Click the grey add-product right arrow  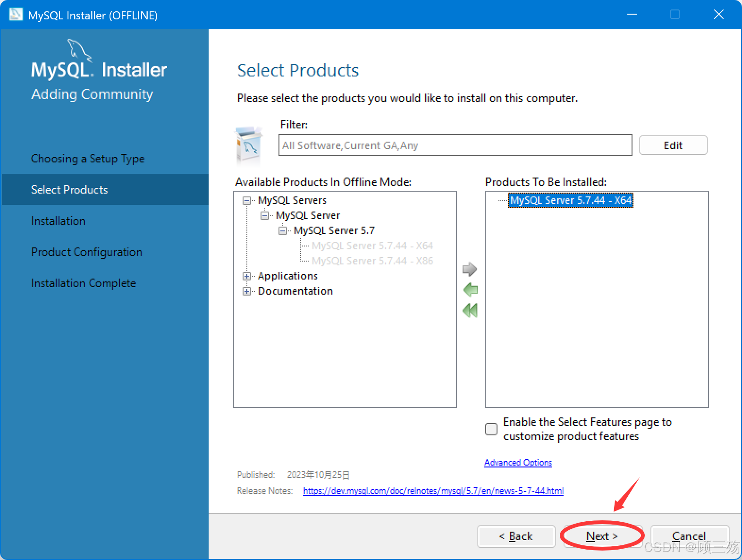(x=469, y=269)
